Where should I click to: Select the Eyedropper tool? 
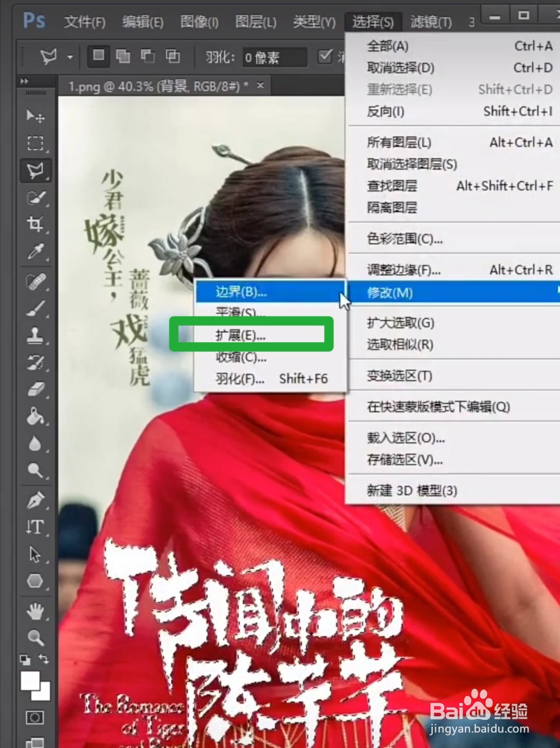(x=35, y=252)
